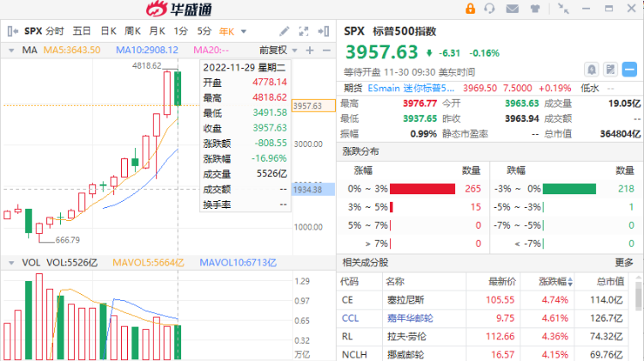Sort by 涨跌幅 column arrows
This screenshot has height=361, width=644.
click(570, 282)
